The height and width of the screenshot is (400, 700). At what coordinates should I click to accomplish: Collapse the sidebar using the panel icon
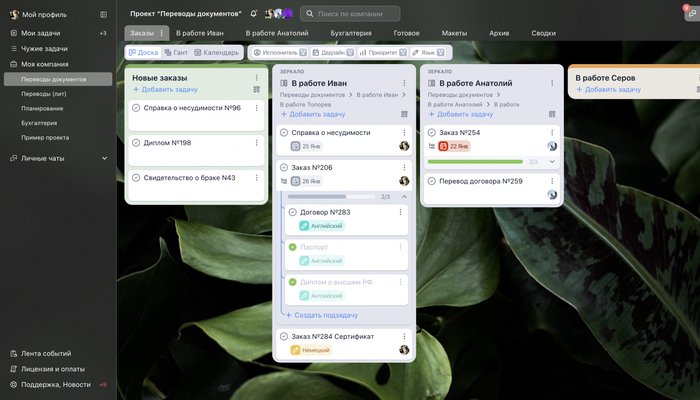[104, 15]
